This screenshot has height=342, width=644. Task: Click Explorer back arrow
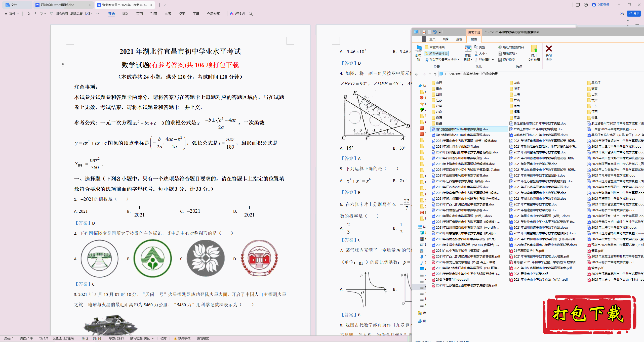pos(417,74)
